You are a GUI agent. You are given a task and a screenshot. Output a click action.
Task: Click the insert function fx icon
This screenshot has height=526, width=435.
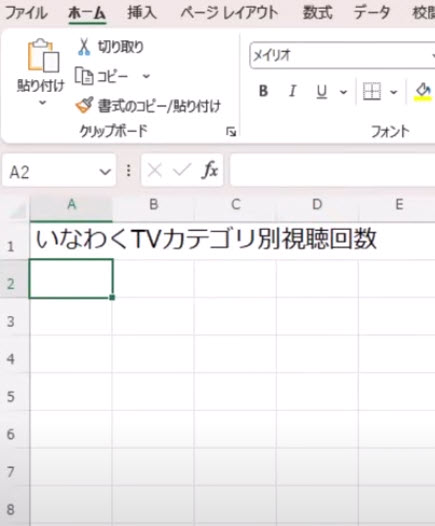(x=210, y=170)
